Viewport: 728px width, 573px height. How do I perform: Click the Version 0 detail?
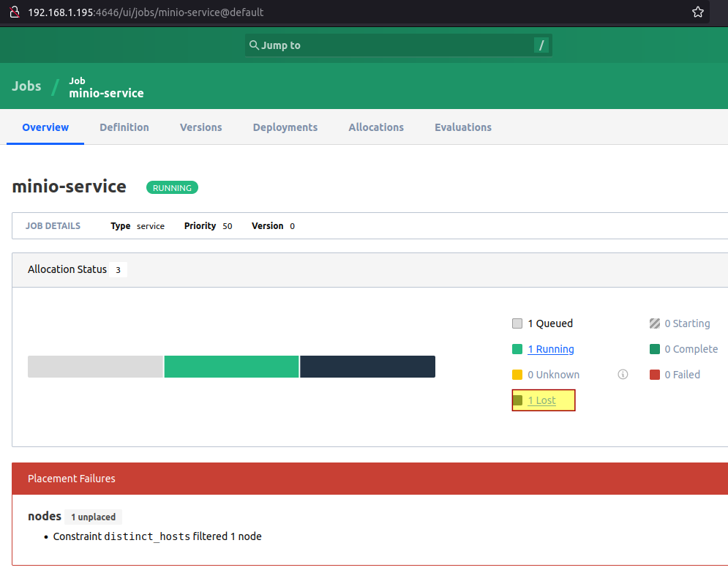click(273, 225)
